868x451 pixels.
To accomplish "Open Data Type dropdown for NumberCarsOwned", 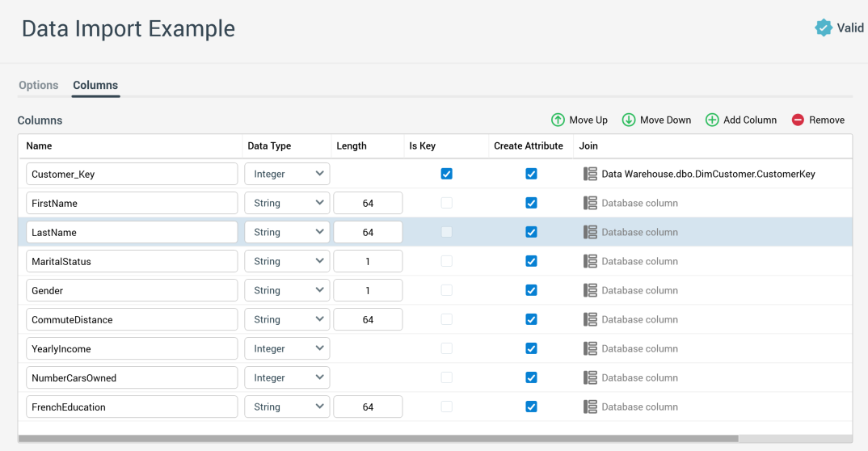I will (x=287, y=377).
